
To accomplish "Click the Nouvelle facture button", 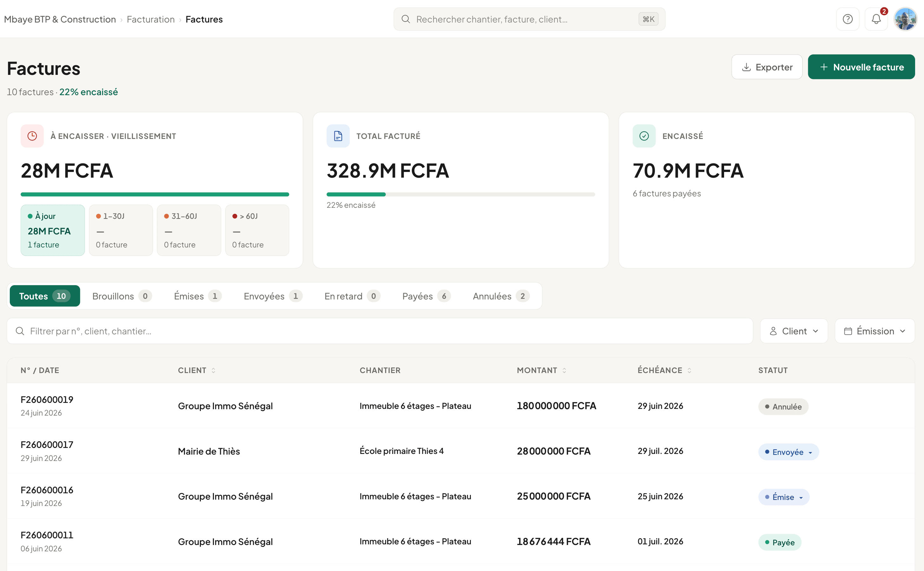I will pyautogui.click(x=862, y=67).
